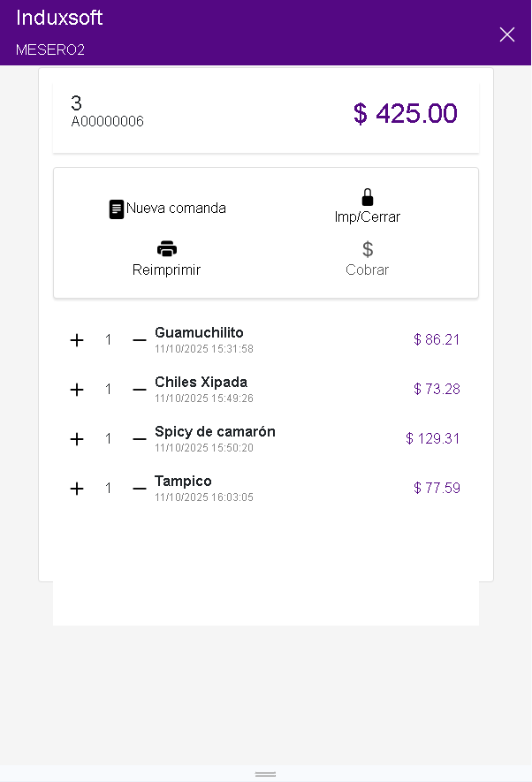Close the order view with X
532x782 pixels.
click(506, 34)
